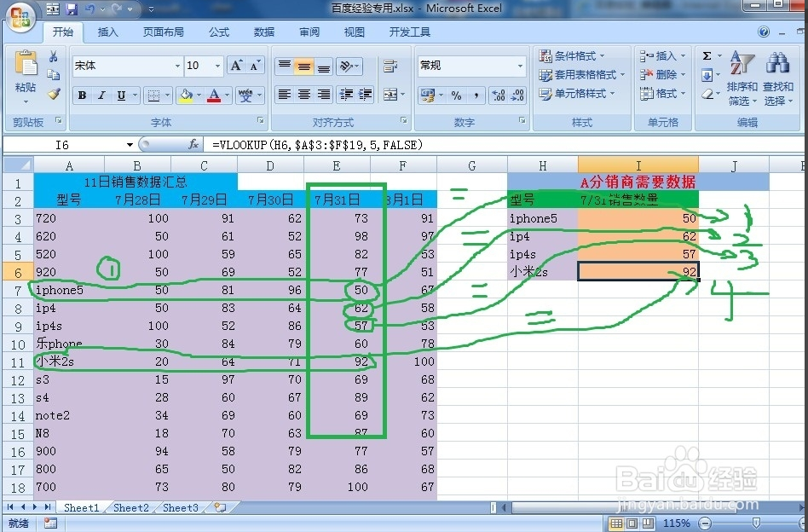Switch to the 页面布局 tab
The height and width of the screenshot is (532, 808).
click(164, 32)
